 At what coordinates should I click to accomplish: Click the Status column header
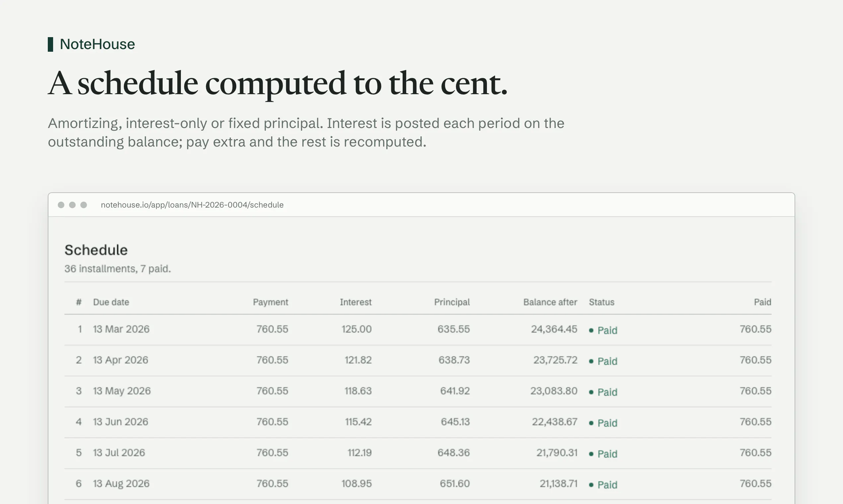602,302
